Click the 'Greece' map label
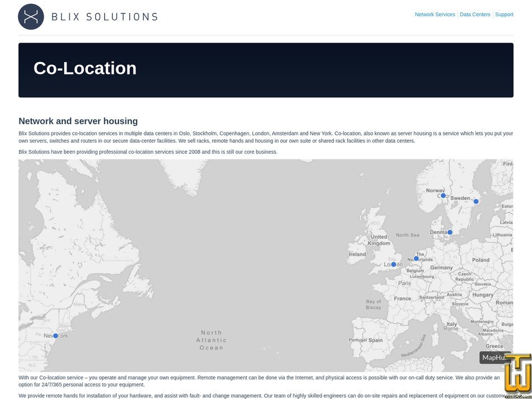This screenshot has height=399, width=532. click(x=495, y=346)
